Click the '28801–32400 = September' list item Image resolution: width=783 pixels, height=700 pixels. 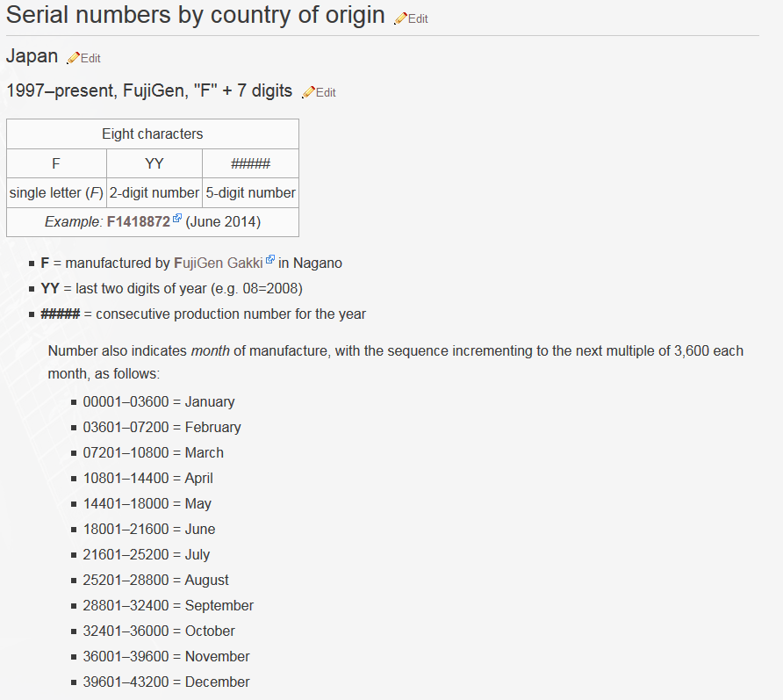click(169, 605)
